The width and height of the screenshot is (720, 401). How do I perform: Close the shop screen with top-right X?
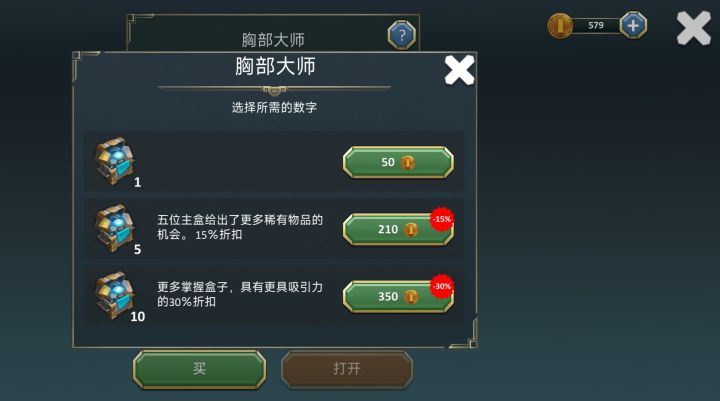[693, 28]
